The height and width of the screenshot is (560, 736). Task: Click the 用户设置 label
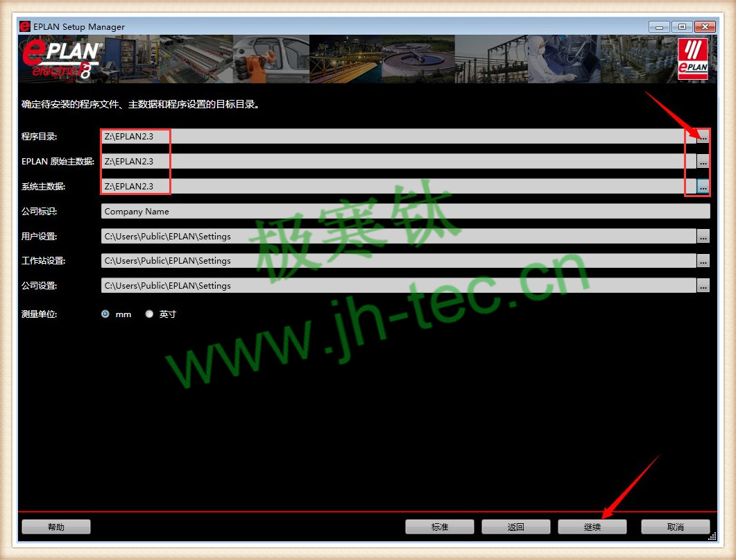[39, 236]
